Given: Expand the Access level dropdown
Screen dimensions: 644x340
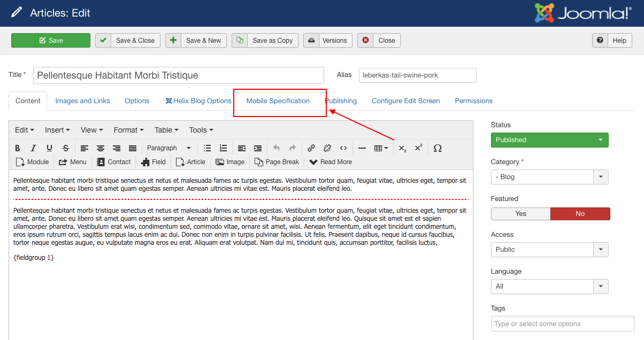Looking at the screenshot, I should [549, 249].
